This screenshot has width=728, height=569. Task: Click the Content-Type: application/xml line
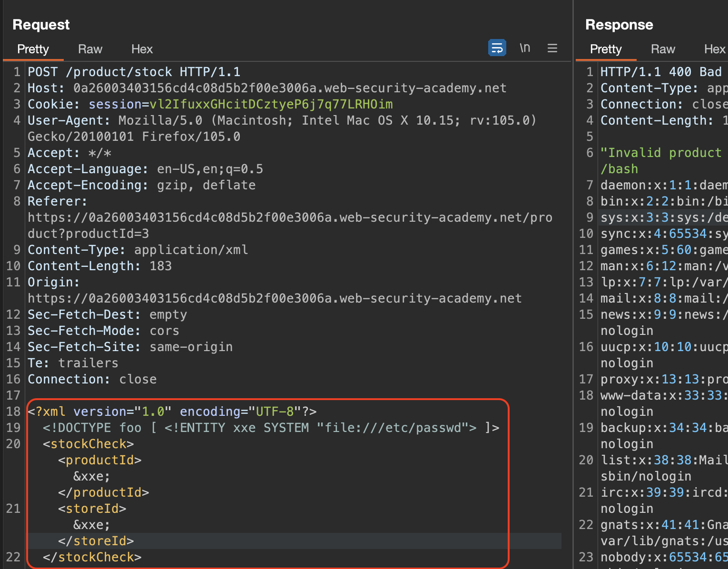138,250
